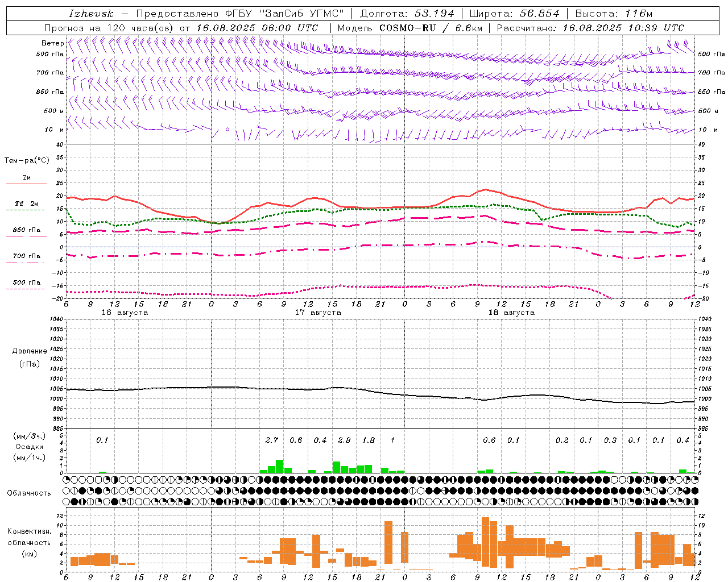The width and height of the screenshot is (728, 582).
Task: Click the latitude value 56.854
Action: (x=540, y=14)
